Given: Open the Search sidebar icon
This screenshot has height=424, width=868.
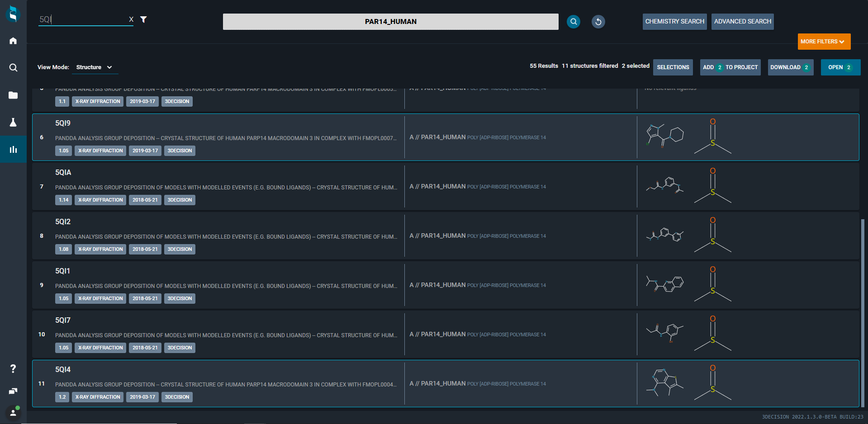Looking at the screenshot, I should tap(13, 68).
